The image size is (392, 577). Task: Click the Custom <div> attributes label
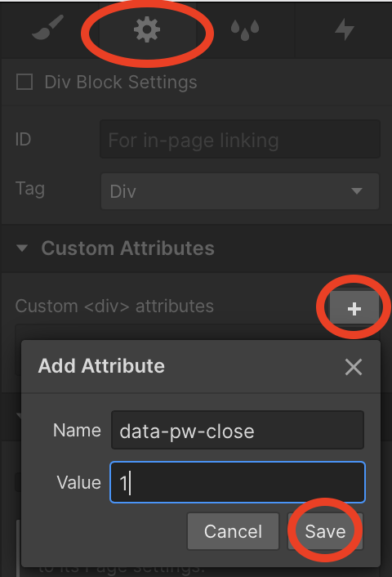click(114, 306)
